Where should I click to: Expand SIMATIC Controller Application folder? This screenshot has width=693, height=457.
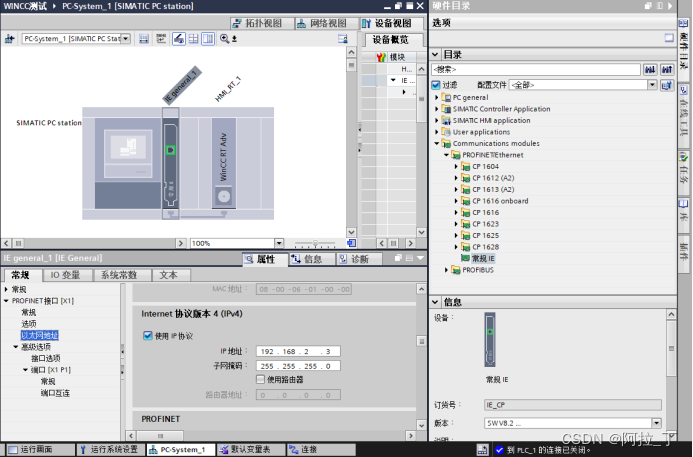[x=437, y=109]
